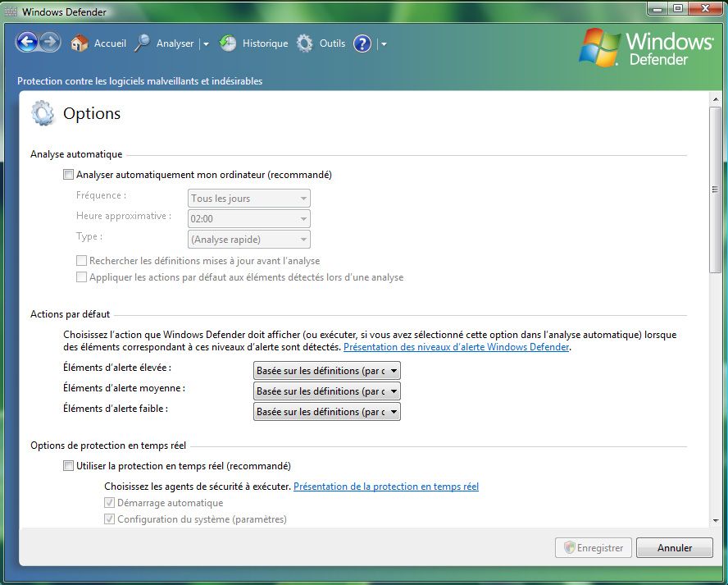The width and height of the screenshot is (728, 585).
Task: Expand the help options dropdown arrow
Action: (x=384, y=44)
